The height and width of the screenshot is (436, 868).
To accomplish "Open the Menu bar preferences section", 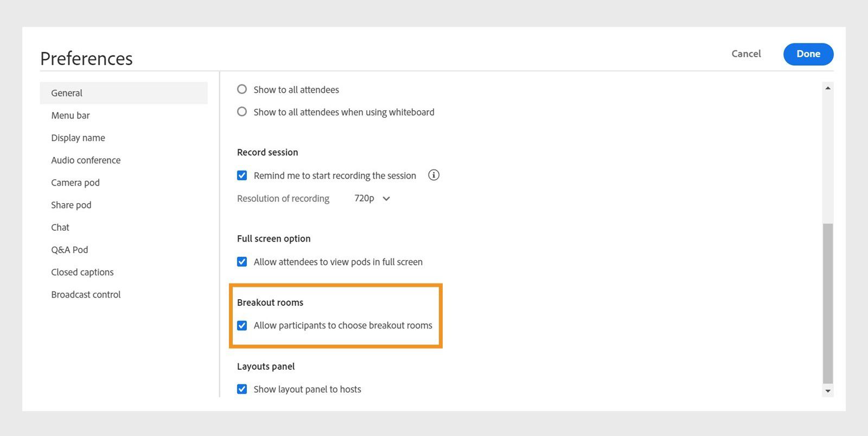I will pyautogui.click(x=71, y=115).
